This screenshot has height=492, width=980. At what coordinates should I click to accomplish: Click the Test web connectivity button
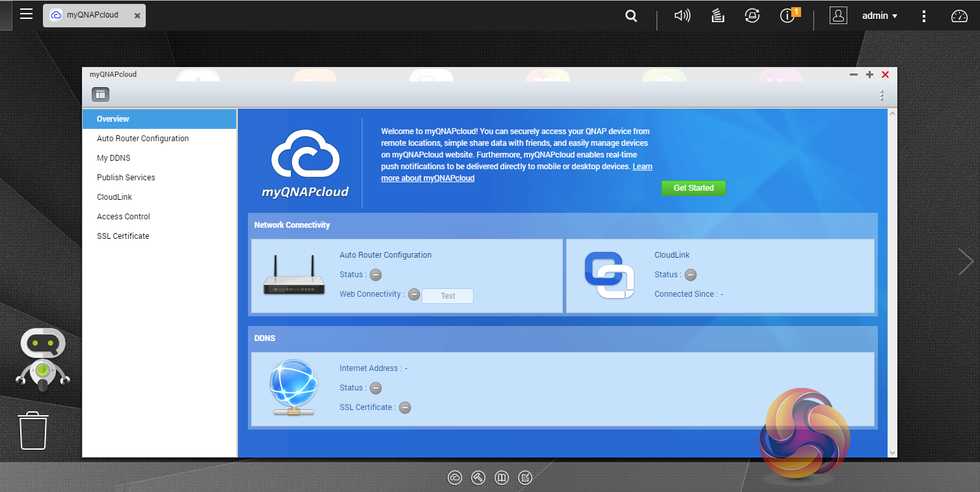coord(448,296)
